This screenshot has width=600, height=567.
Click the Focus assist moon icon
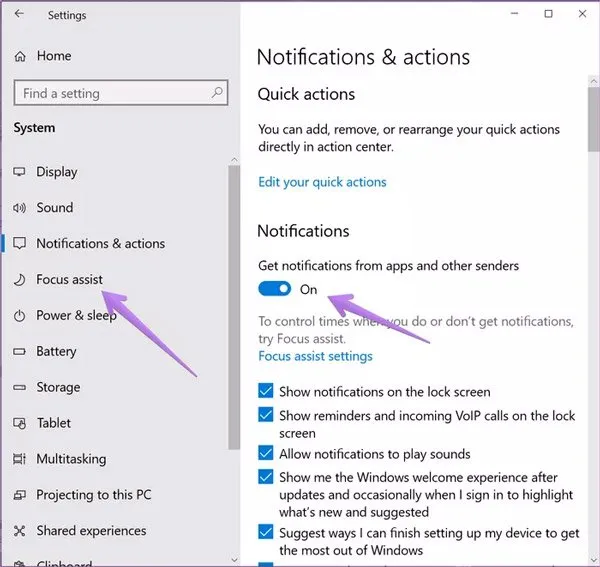coord(19,280)
